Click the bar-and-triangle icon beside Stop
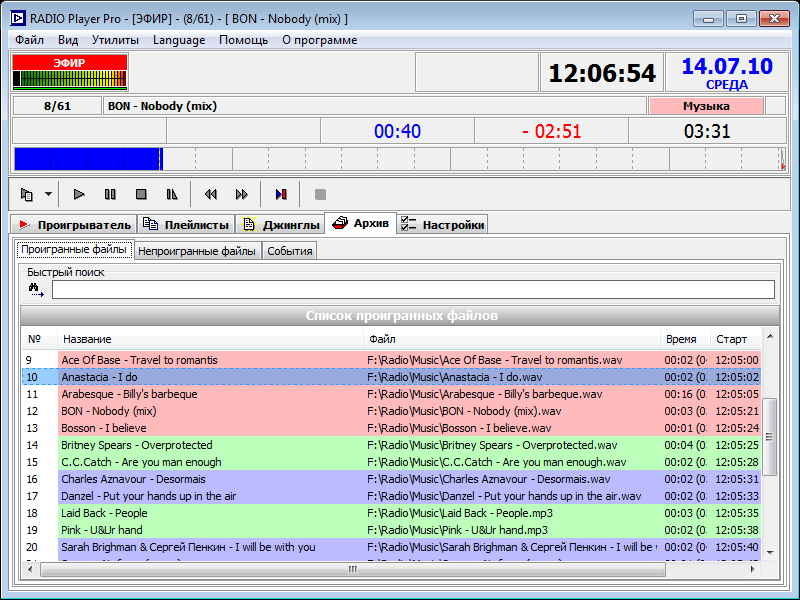The height and width of the screenshot is (600, 800). pos(172,194)
